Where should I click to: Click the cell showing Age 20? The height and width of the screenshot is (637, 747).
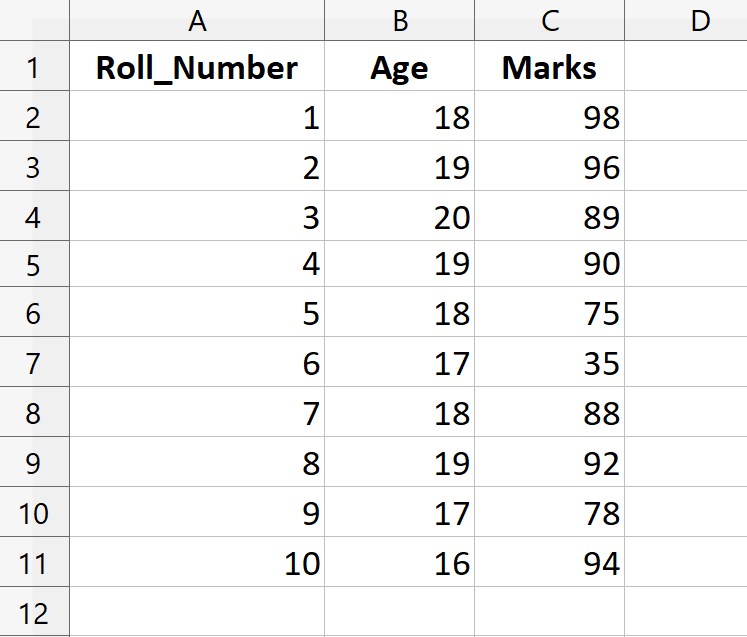pos(399,216)
